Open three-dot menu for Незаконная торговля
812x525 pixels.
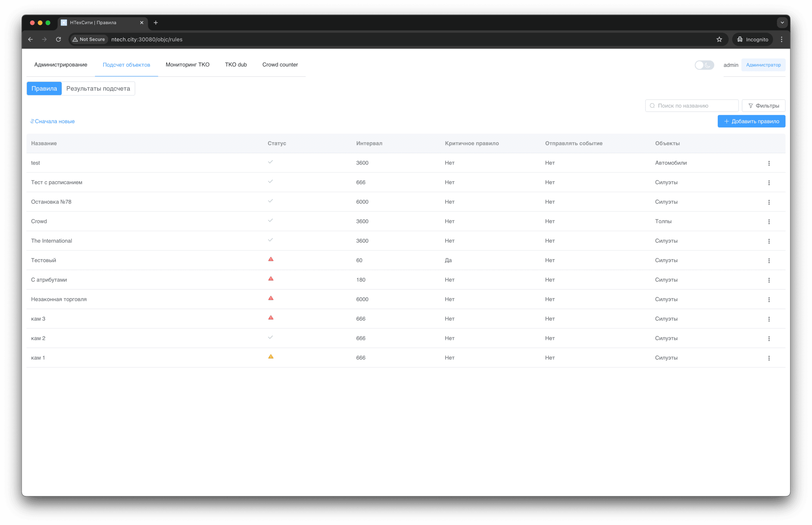[769, 300]
